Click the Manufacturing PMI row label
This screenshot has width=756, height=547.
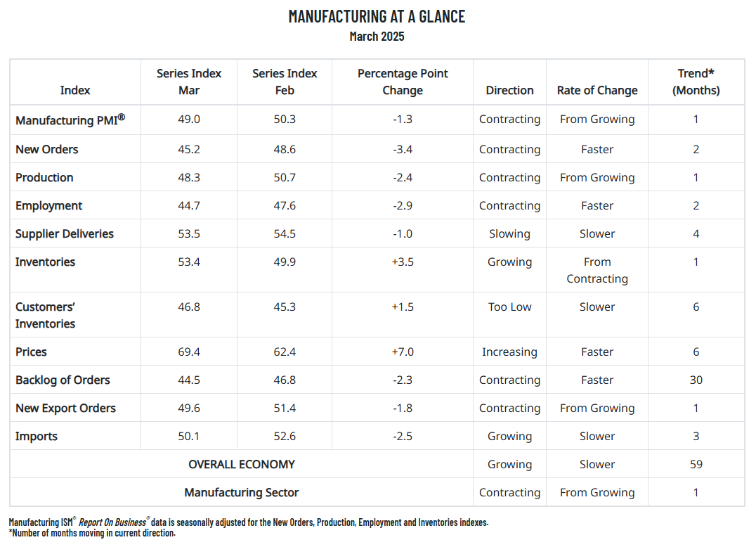pos(70,120)
